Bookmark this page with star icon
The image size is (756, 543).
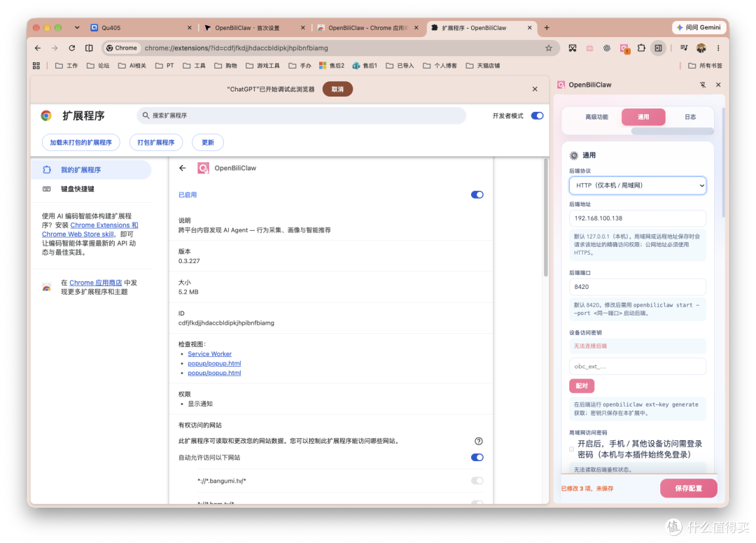tap(549, 48)
